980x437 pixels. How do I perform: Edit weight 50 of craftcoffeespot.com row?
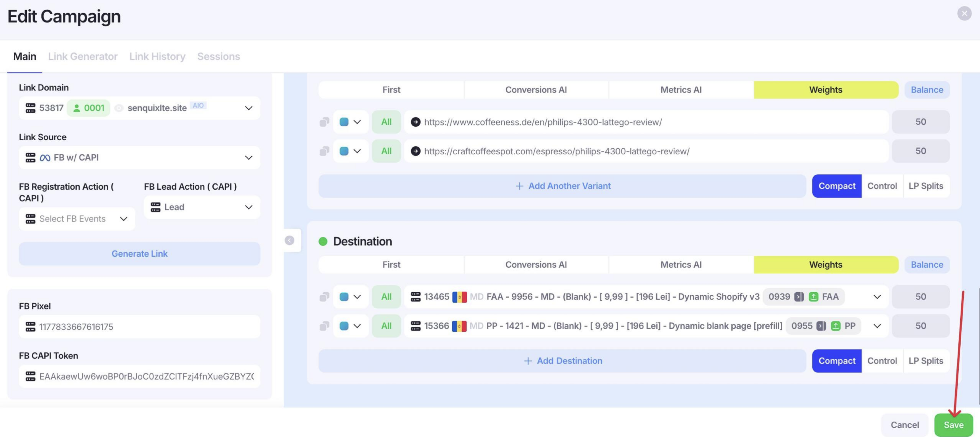coord(921,151)
